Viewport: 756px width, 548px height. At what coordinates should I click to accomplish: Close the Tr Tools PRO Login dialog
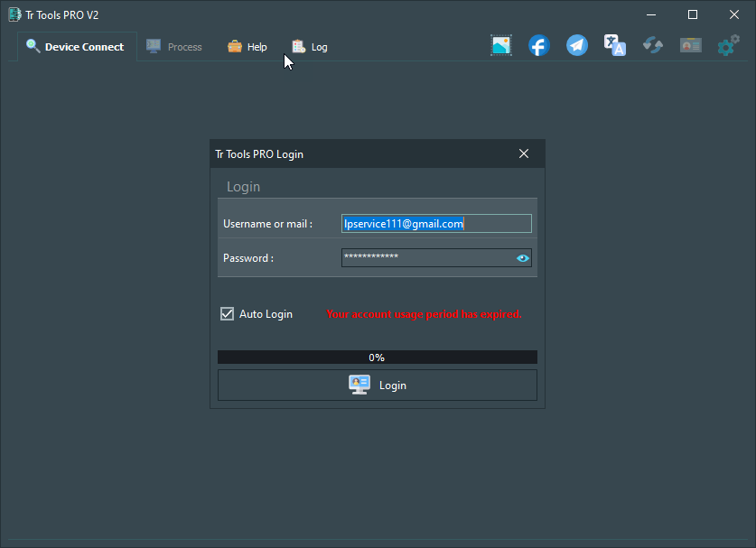[524, 153]
